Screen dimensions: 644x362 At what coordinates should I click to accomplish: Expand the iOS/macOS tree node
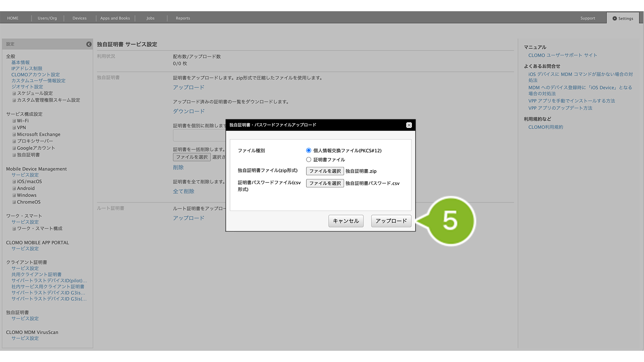(x=14, y=182)
